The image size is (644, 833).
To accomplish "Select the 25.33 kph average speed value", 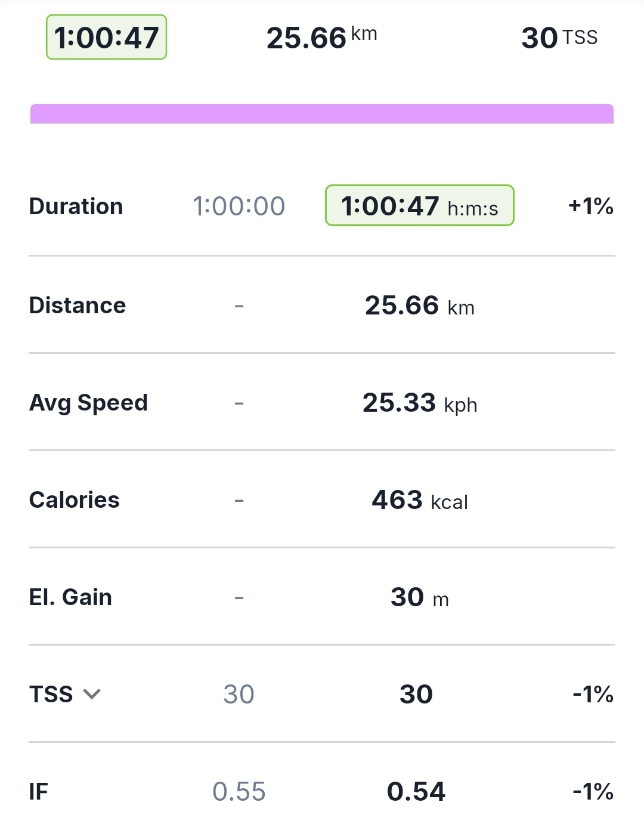I will point(419,403).
